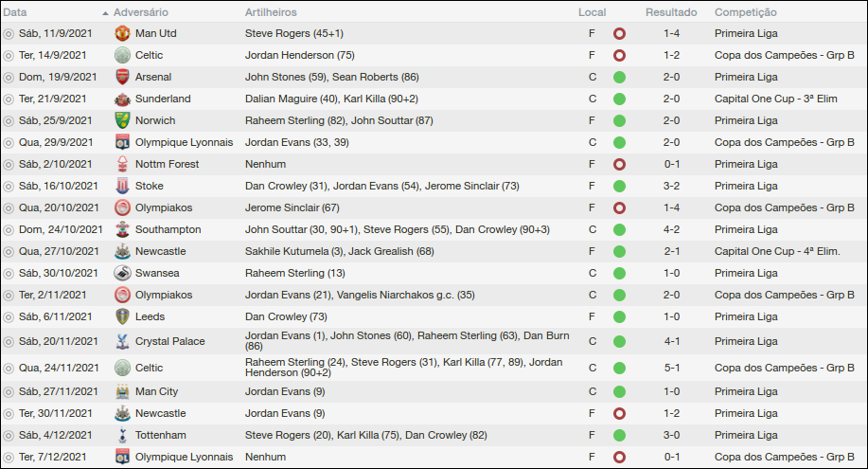
Task: Click the Arsenal club crest icon
Action: pos(121,77)
